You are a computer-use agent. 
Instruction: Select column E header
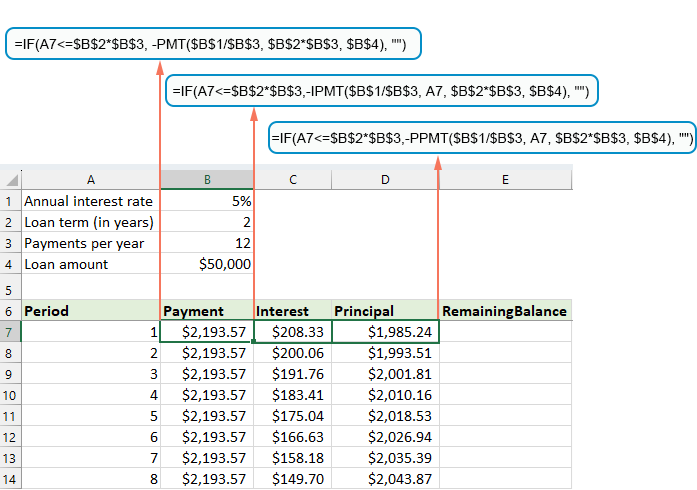pos(505,180)
